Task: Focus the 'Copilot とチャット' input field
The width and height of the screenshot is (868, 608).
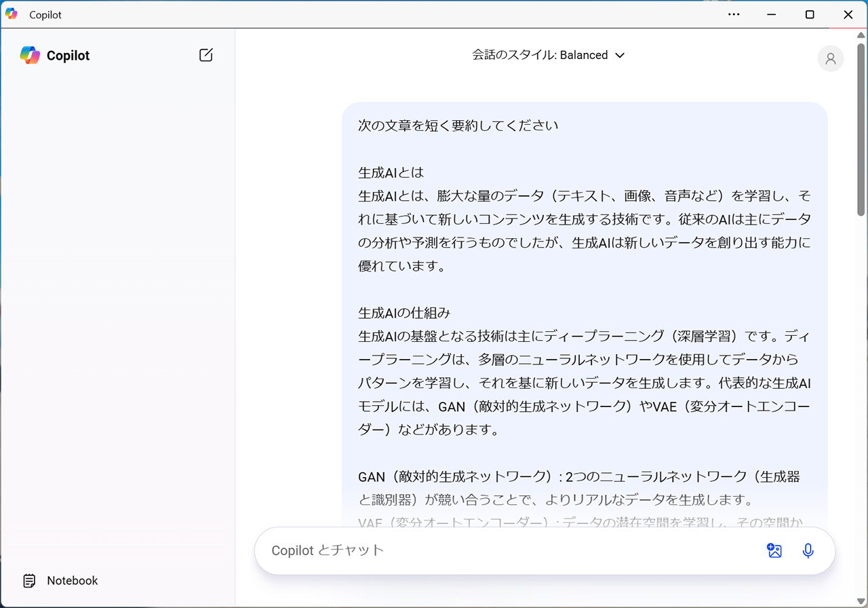Action: (x=509, y=550)
